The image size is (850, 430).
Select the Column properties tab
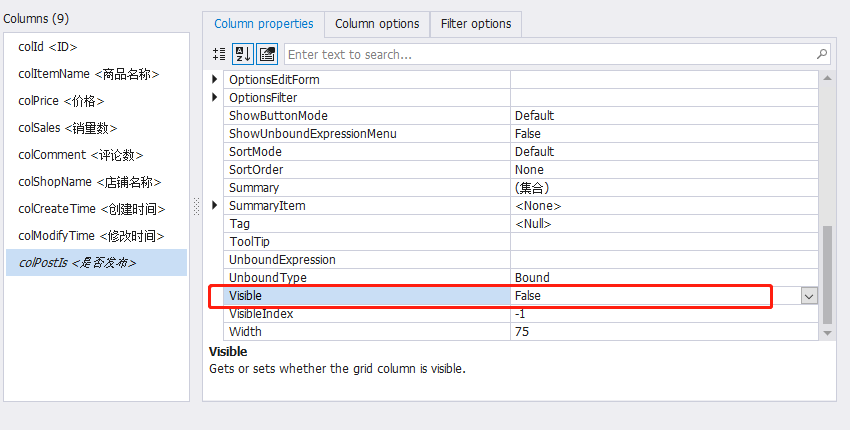[263, 24]
